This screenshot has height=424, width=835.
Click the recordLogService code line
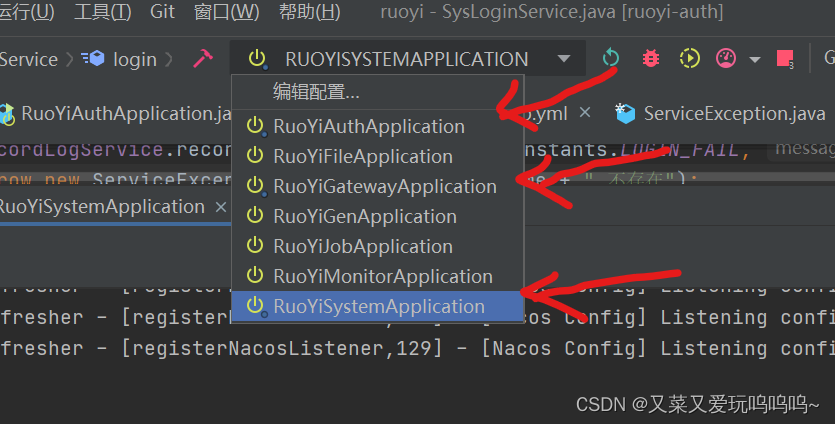(x=116, y=150)
